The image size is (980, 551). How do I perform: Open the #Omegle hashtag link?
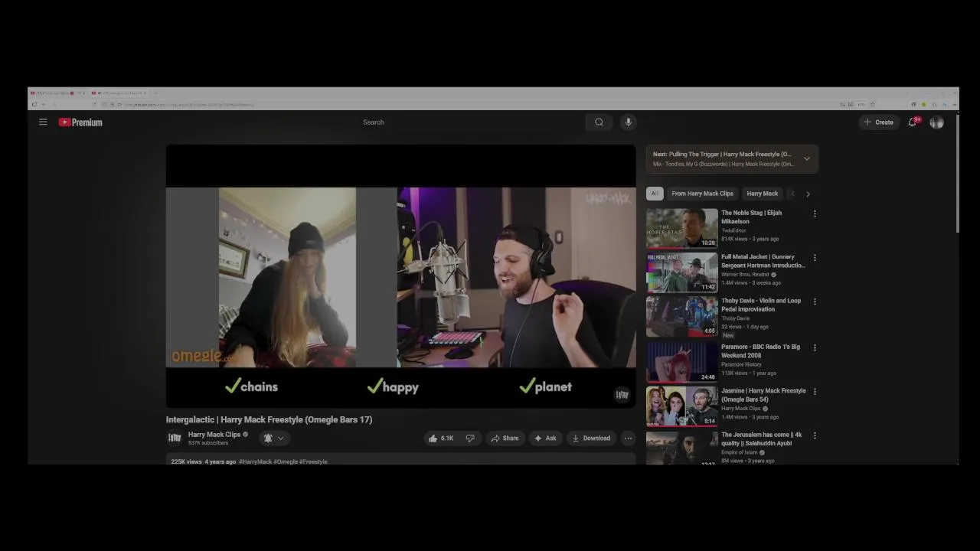pos(285,461)
